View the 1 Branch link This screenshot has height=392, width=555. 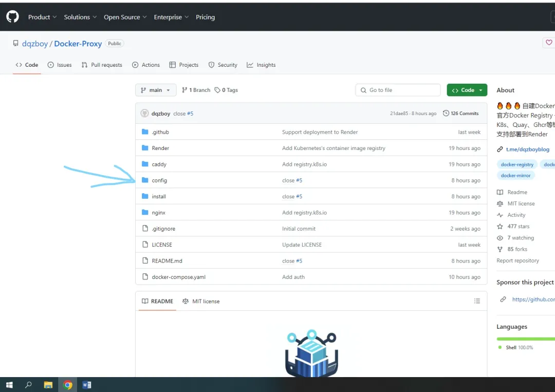196,90
